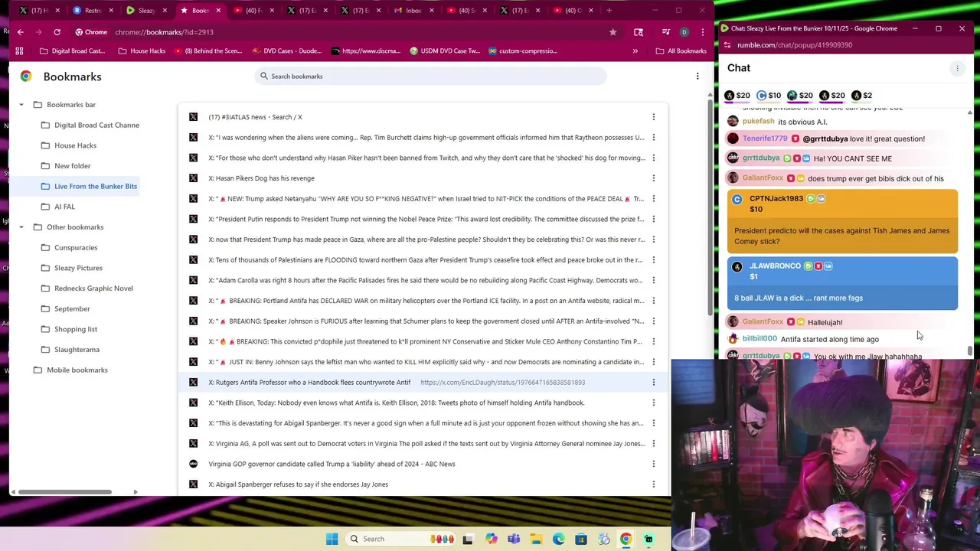Click the Search bookmarks field

(x=431, y=77)
